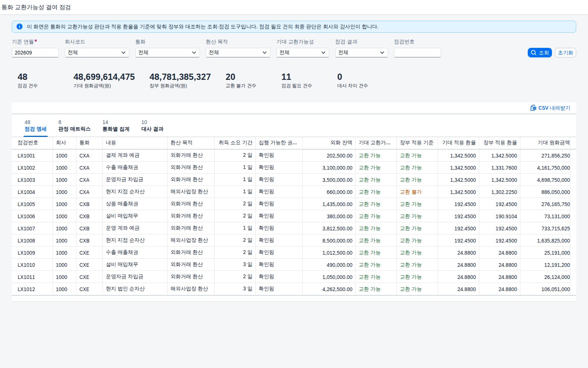Open the 점검 결과 dropdown

[362, 53]
